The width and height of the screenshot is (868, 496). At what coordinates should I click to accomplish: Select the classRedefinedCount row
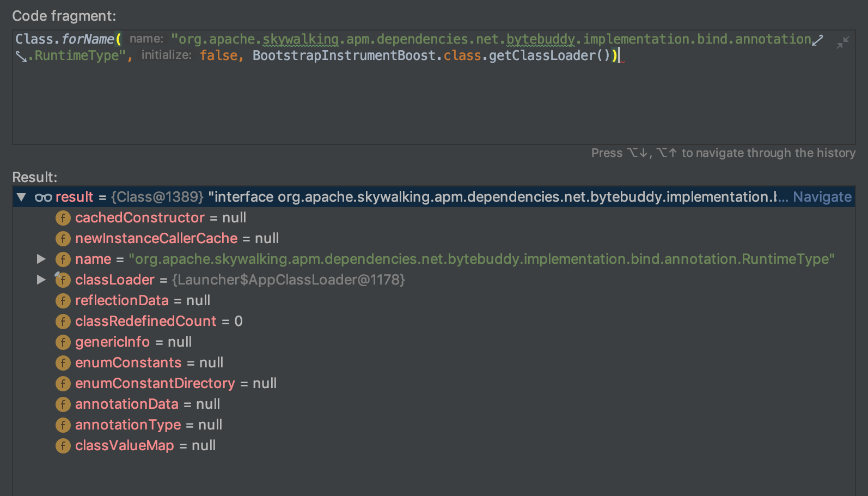146,321
